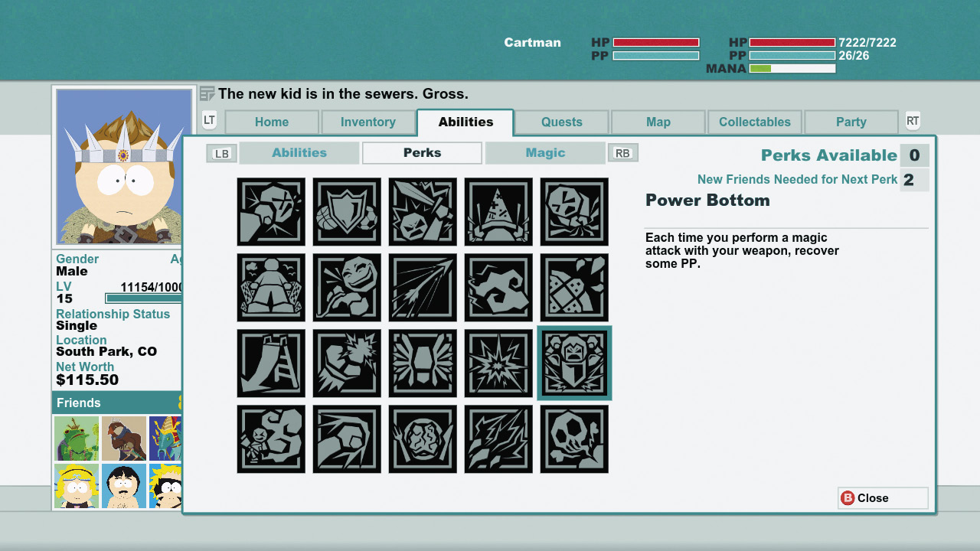Click the LB bumper button

pyautogui.click(x=222, y=153)
